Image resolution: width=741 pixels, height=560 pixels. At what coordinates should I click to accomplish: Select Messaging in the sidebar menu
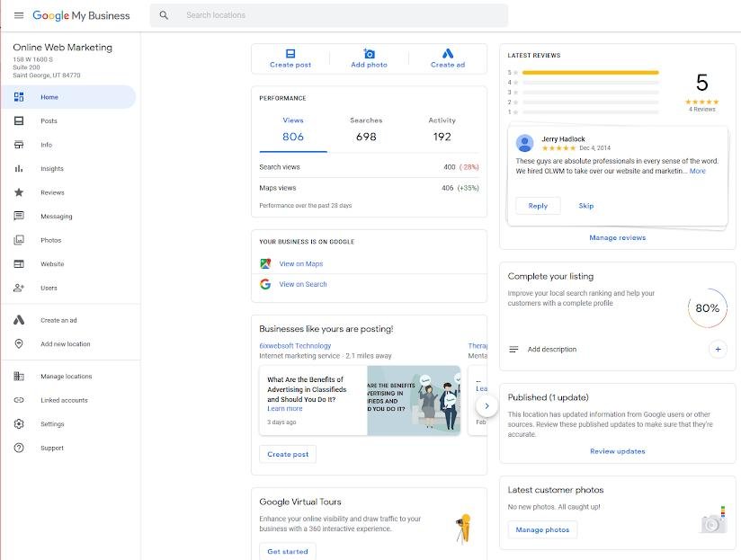pyautogui.click(x=57, y=217)
